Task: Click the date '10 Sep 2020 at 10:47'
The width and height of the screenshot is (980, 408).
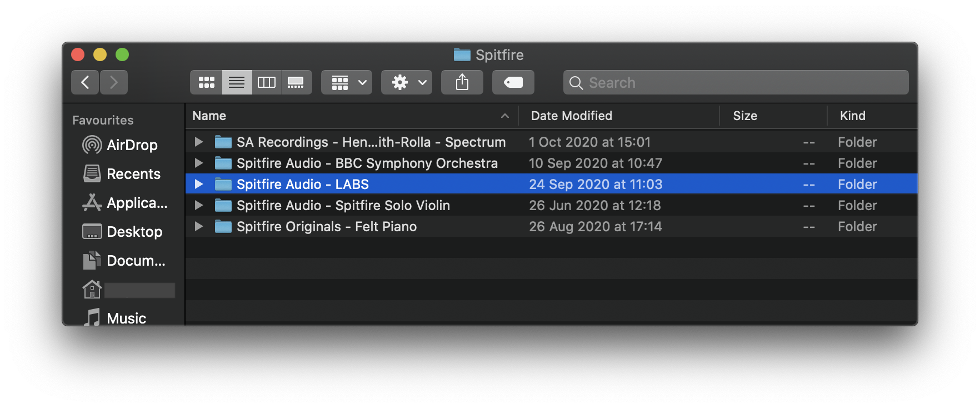Action: (596, 163)
